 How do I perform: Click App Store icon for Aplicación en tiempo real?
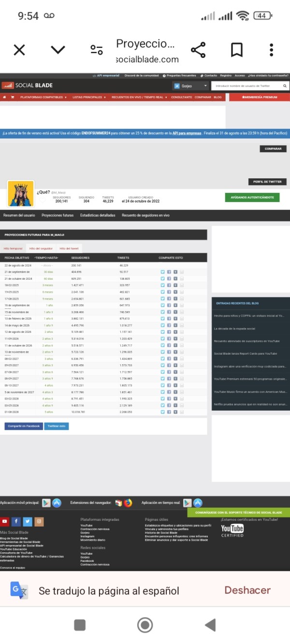(198, 503)
